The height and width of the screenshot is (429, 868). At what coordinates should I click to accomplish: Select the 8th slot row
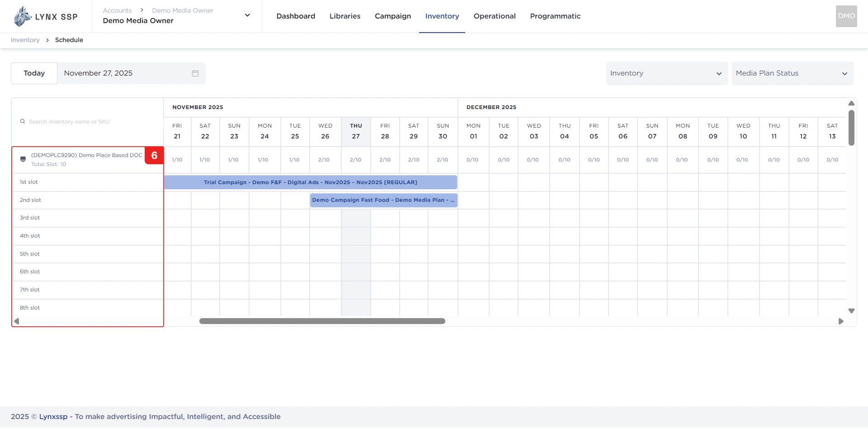pyautogui.click(x=87, y=308)
